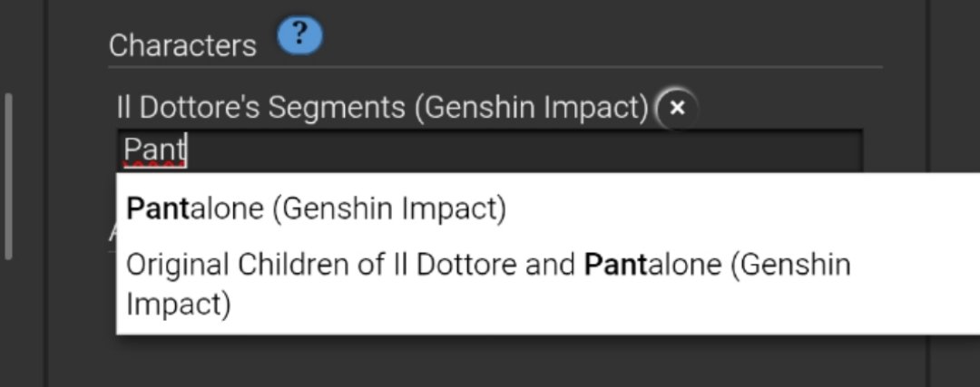Screen dimensions: 980x387
Task: Place the cursor in the empty part of the Characters input
Action: point(525,150)
